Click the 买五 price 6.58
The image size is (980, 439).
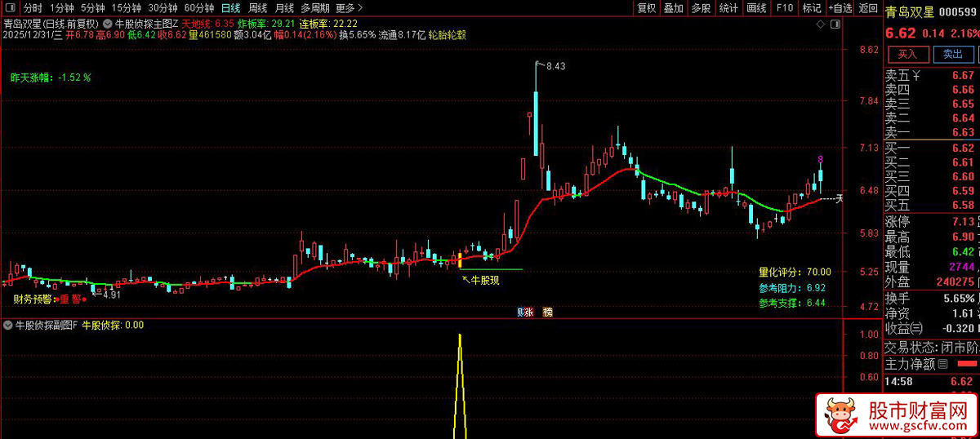963,205
